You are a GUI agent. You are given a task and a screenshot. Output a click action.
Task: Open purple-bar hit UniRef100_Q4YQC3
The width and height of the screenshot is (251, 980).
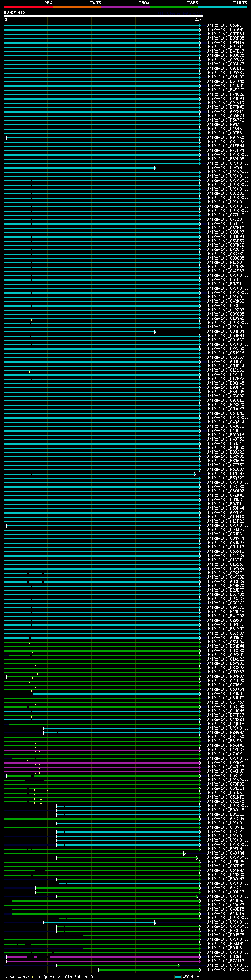click(x=225, y=750)
